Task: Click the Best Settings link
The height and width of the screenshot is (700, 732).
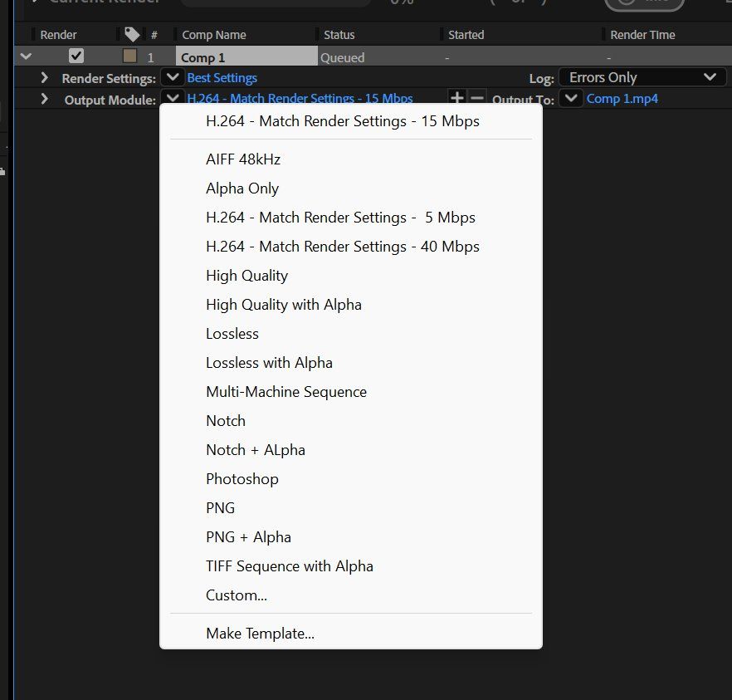Action: point(222,78)
